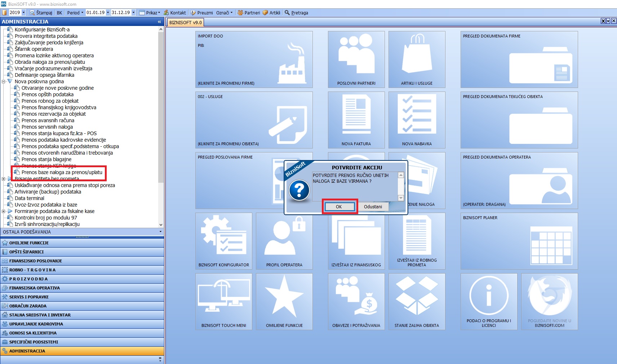
Task: Open the Finansijsko poslovanje module
Action: pos(82,261)
